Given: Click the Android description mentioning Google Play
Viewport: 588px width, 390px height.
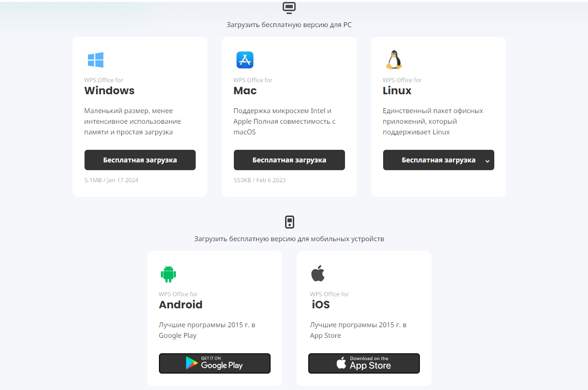Looking at the screenshot, I should (x=207, y=330).
